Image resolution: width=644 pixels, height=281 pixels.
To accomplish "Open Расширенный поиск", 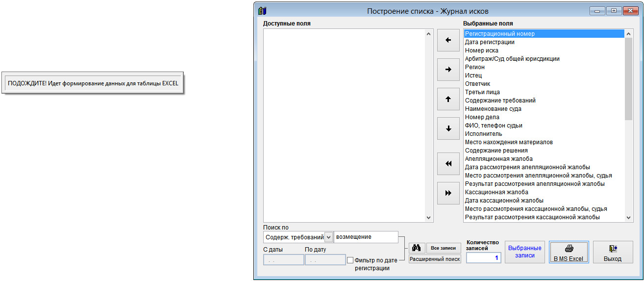I will tap(435, 258).
